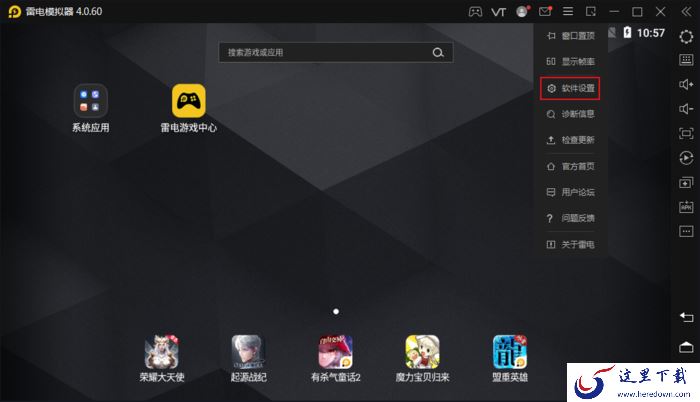The width and height of the screenshot is (700, 402).
Task: Select 窗口置顶 menu entry
Action: [571, 36]
